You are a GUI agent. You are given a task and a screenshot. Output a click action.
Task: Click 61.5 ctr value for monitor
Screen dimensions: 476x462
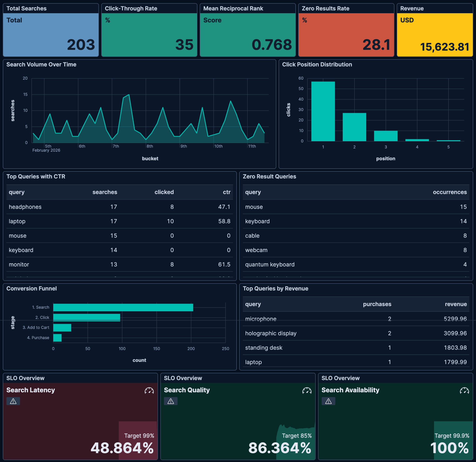click(224, 264)
